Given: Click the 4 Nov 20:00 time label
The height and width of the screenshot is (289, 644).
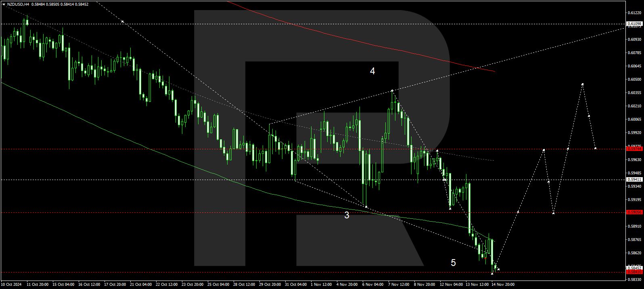Looking at the screenshot, I should click(347, 285).
